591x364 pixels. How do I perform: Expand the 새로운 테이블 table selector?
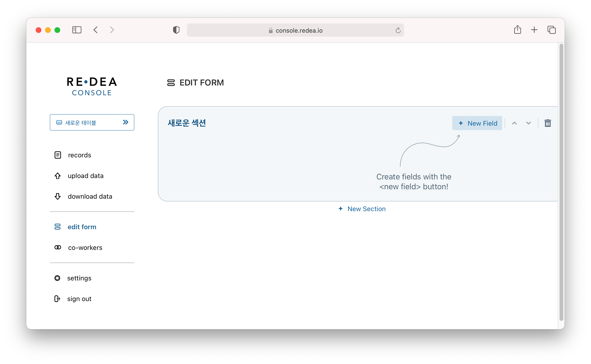click(x=92, y=123)
